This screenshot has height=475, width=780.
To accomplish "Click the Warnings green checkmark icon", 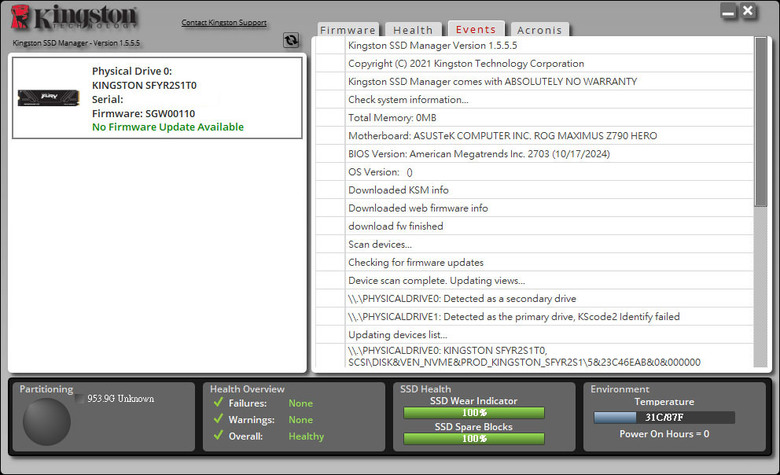I will [218, 418].
